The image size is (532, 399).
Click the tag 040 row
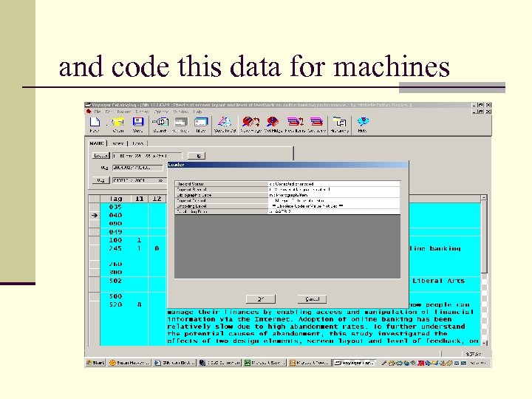pyautogui.click(x=115, y=215)
